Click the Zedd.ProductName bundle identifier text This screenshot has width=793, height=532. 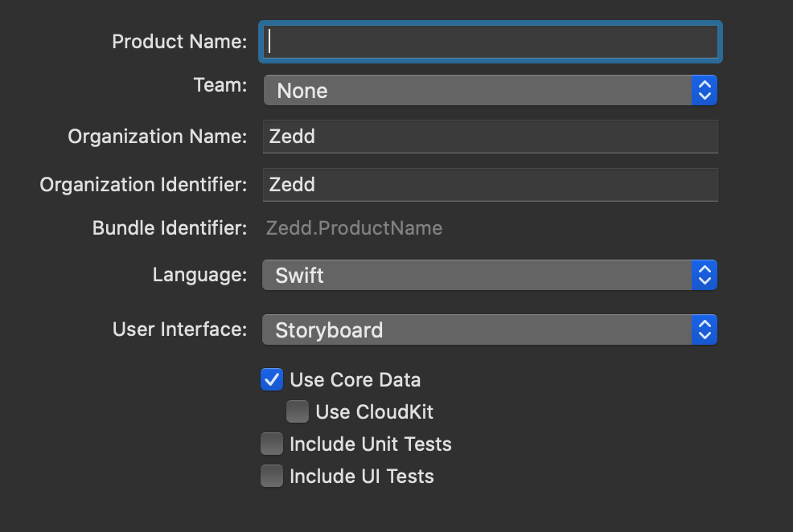coord(354,228)
